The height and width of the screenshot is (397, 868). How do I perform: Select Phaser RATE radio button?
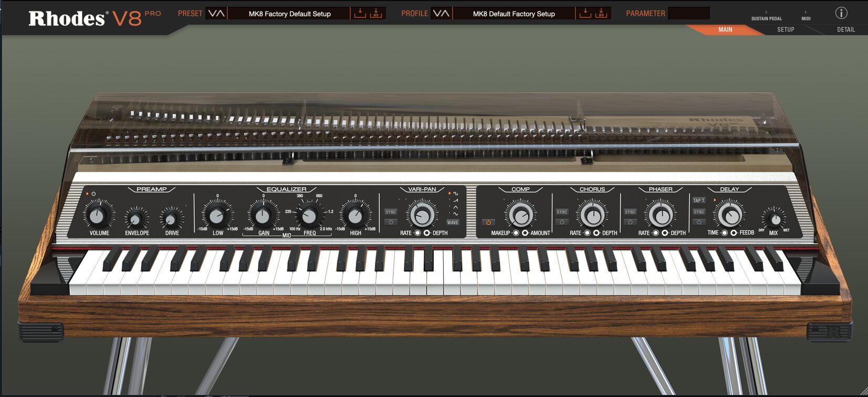[655, 233]
